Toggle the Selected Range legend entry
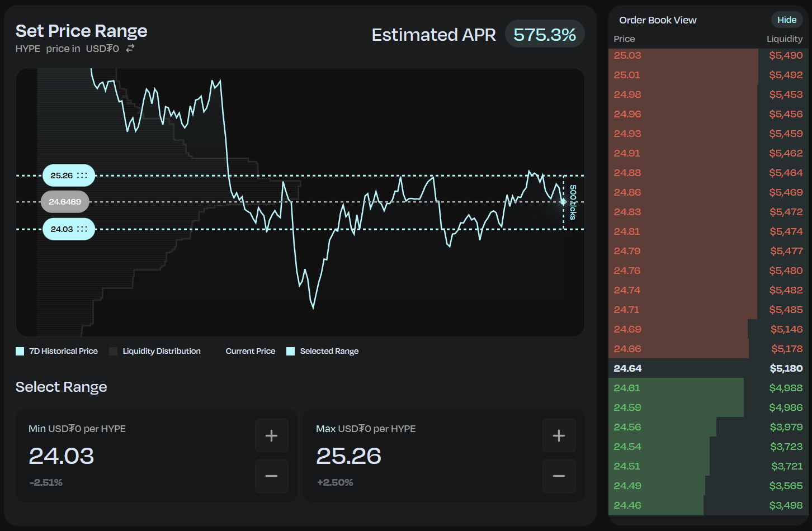812x531 pixels. pos(323,350)
